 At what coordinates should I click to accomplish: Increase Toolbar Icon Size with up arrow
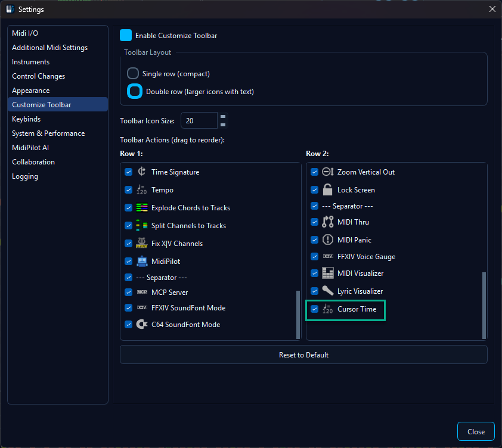[x=223, y=117]
